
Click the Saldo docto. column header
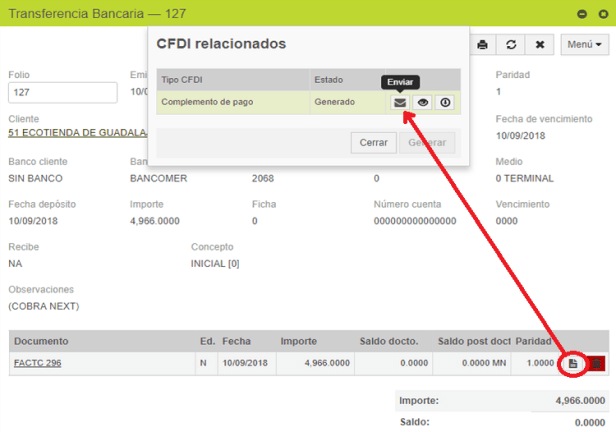tap(388, 340)
